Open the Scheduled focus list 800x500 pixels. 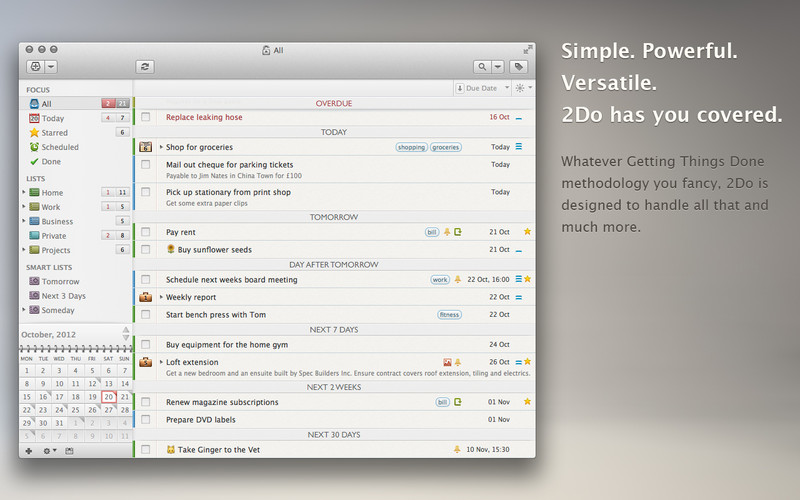[59, 147]
